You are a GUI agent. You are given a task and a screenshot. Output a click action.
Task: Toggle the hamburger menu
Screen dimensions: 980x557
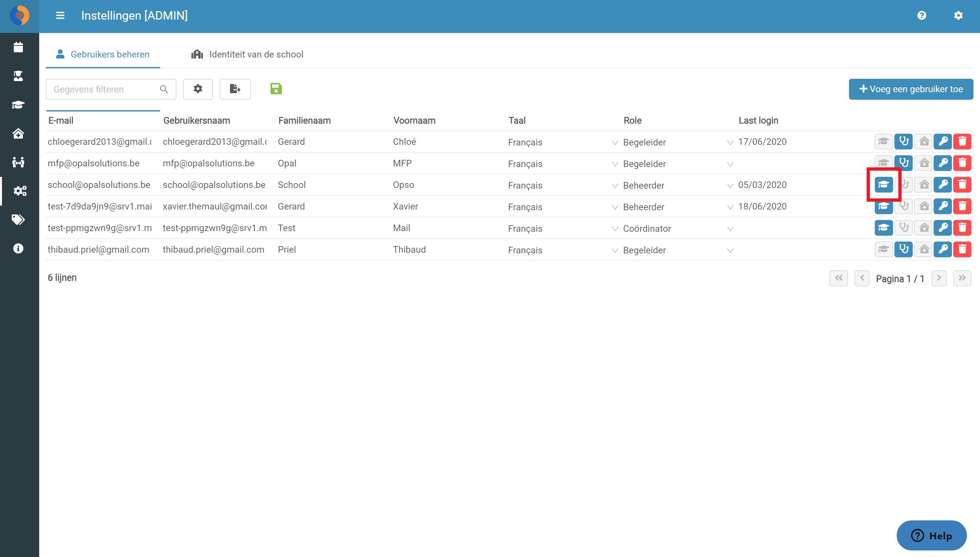[60, 16]
